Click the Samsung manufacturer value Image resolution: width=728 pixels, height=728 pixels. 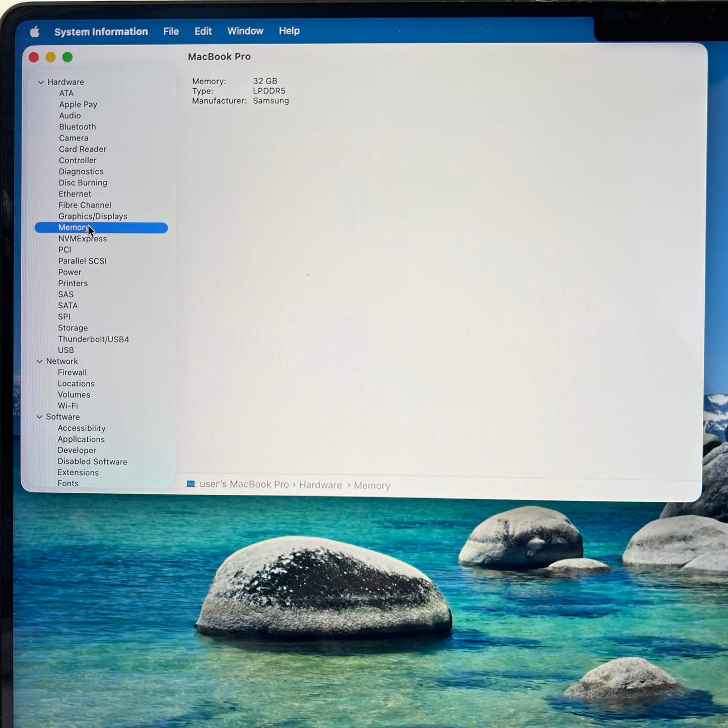pyautogui.click(x=271, y=101)
